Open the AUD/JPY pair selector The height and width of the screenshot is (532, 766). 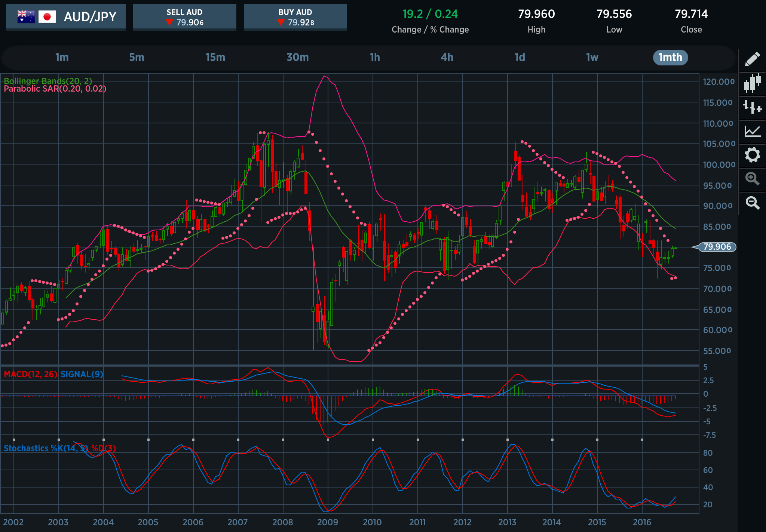(x=66, y=17)
